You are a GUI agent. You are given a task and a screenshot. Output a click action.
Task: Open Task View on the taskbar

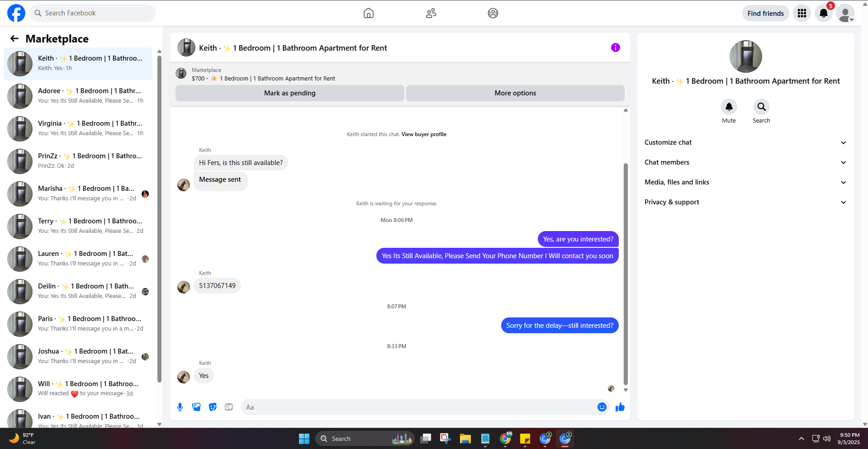tap(426, 439)
